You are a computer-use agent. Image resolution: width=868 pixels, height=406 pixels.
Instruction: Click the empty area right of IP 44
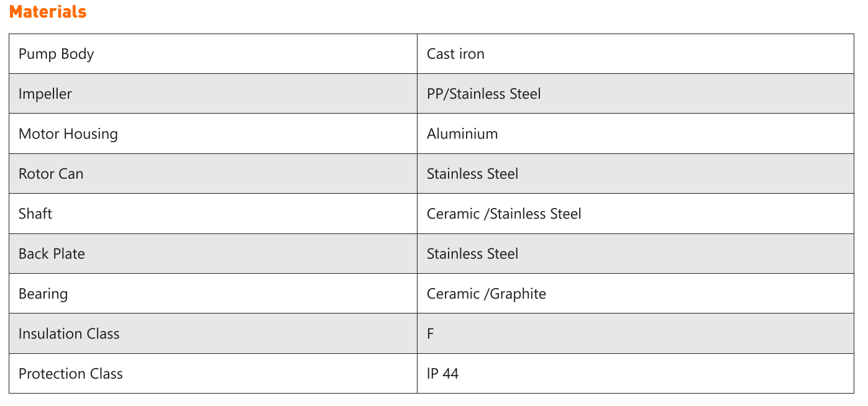[x=656, y=373]
